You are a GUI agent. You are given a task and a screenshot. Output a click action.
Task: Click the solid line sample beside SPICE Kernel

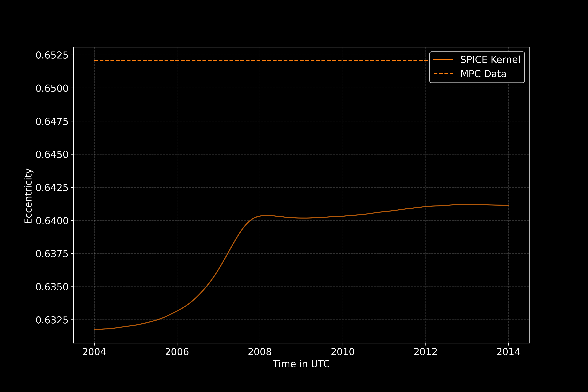tap(443, 60)
